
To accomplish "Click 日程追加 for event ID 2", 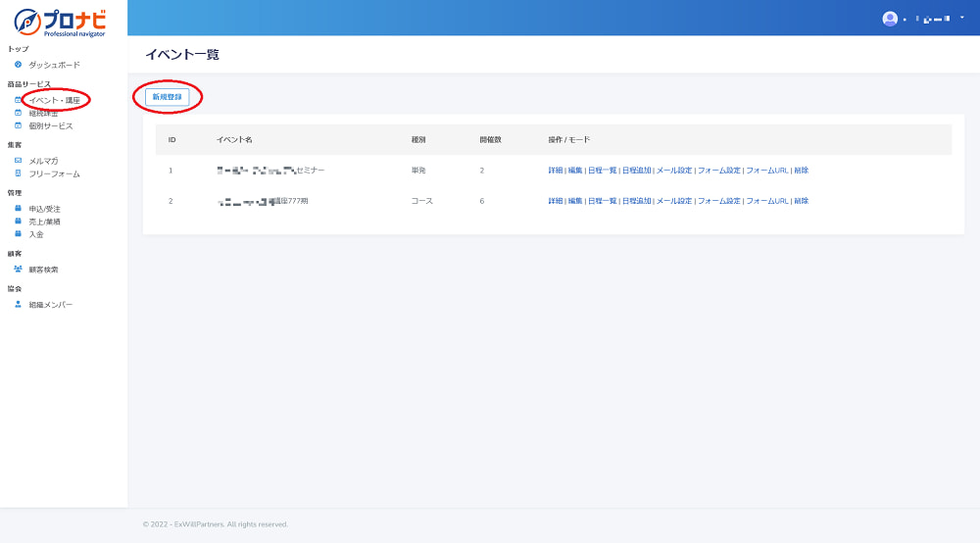I will tap(636, 201).
